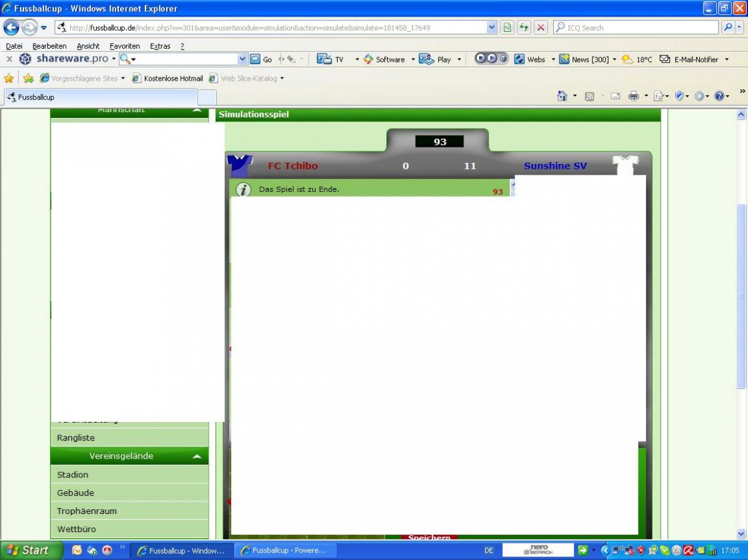Open the address bar history dropdown
Viewport: 748px width, 560px height.
[x=492, y=27]
